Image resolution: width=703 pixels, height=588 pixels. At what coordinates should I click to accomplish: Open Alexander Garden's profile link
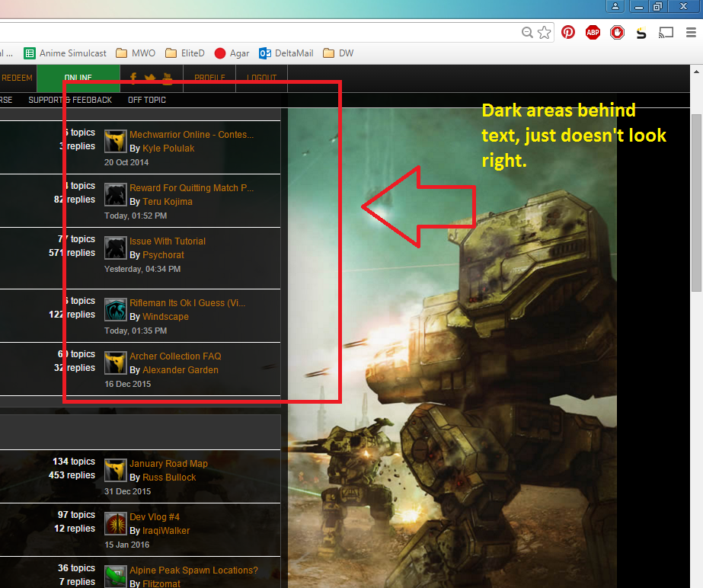click(181, 370)
